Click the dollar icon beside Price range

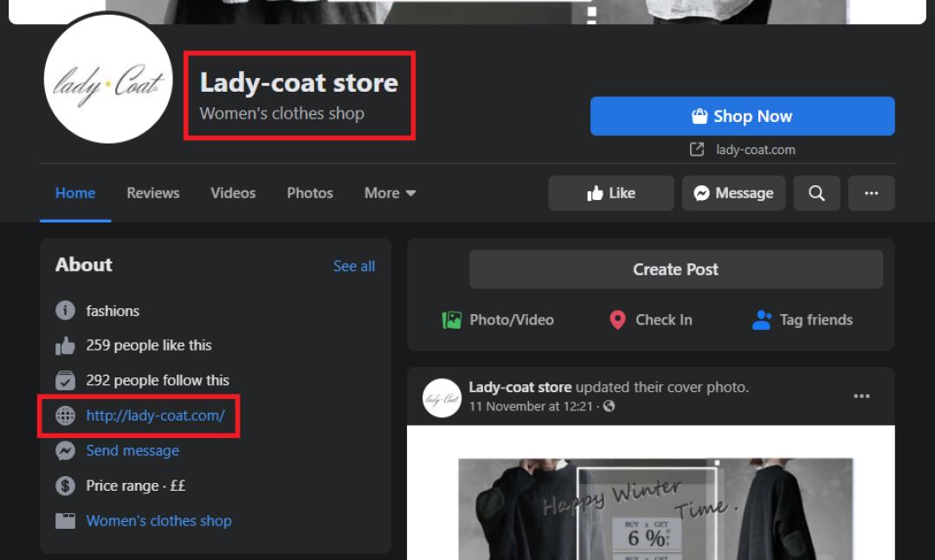tap(65, 486)
